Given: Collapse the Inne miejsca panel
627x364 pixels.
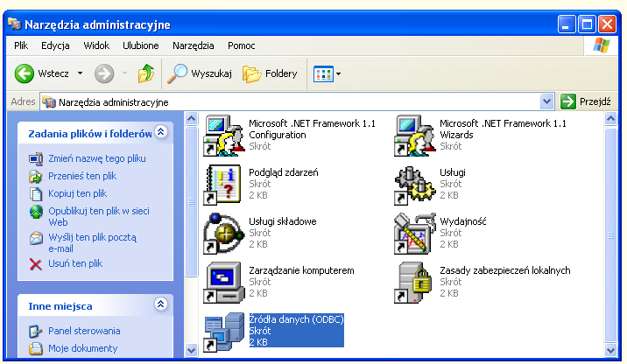Looking at the screenshot, I should pos(161,304).
